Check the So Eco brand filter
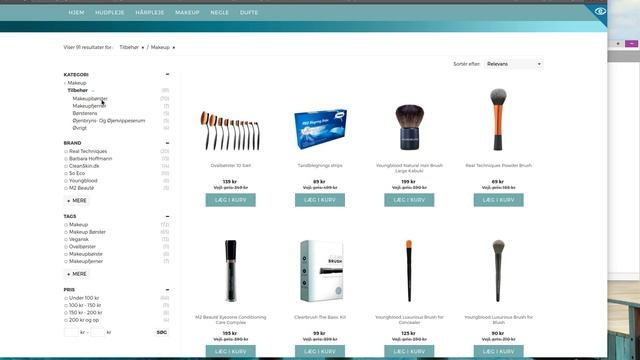The width and height of the screenshot is (640, 360). point(66,173)
